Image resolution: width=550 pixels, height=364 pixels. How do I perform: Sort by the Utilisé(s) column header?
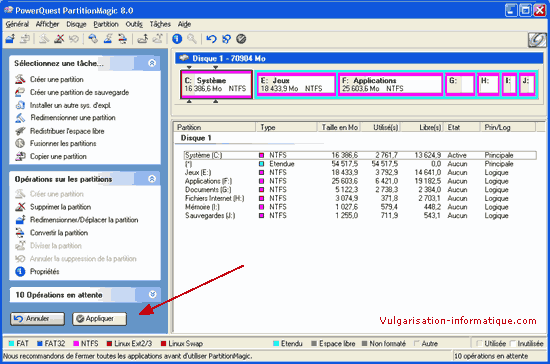(x=381, y=127)
